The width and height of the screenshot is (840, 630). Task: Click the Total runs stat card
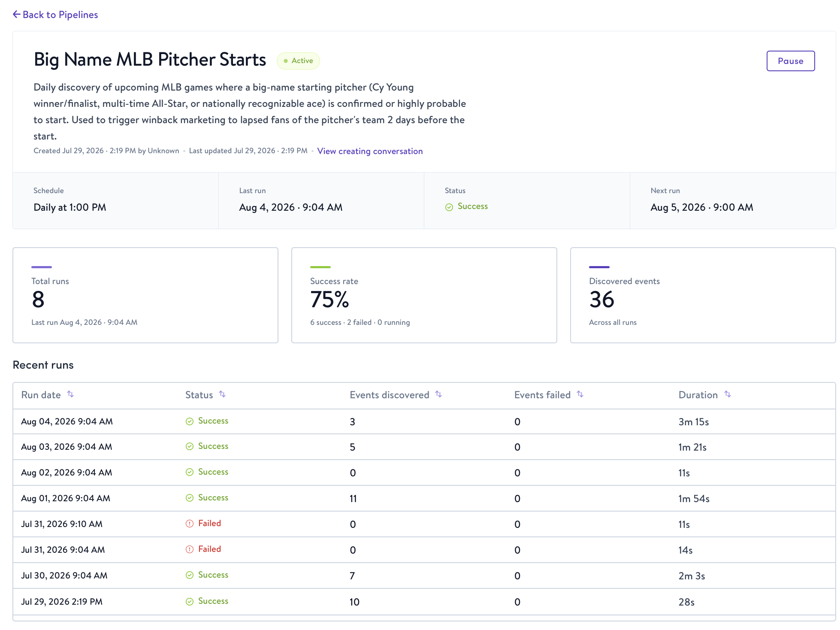145,295
